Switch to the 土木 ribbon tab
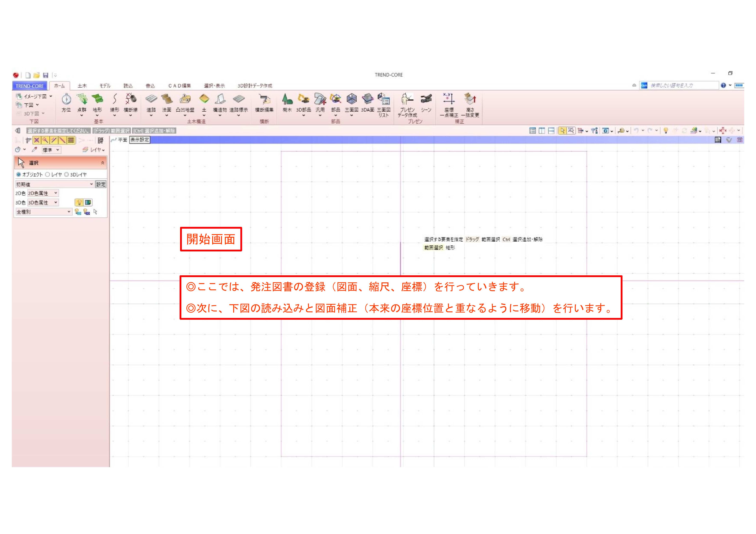 point(82,86)
